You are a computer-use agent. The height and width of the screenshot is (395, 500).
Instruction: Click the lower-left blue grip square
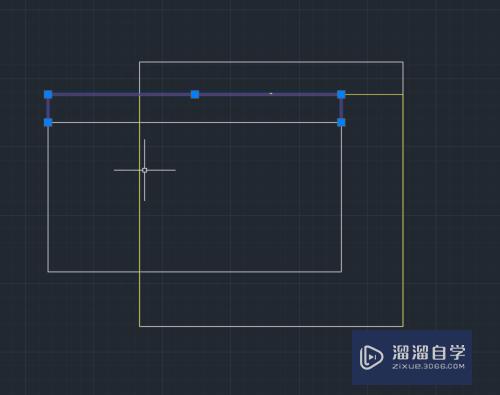pos(48,123)
